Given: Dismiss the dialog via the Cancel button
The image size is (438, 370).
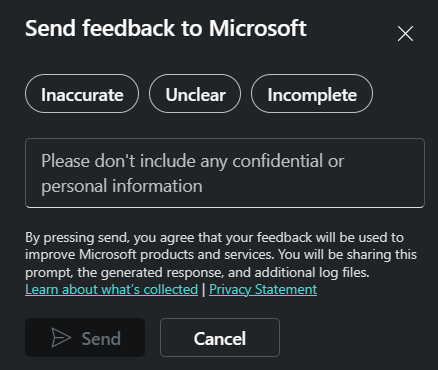Looking at the screenshot, I should tap(220, 338).
